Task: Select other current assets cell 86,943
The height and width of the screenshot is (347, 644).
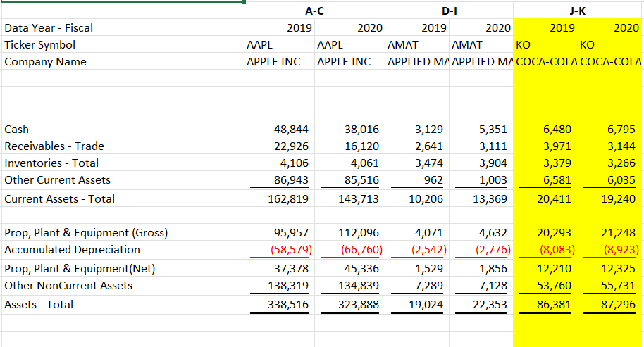Action: point(279,179)
